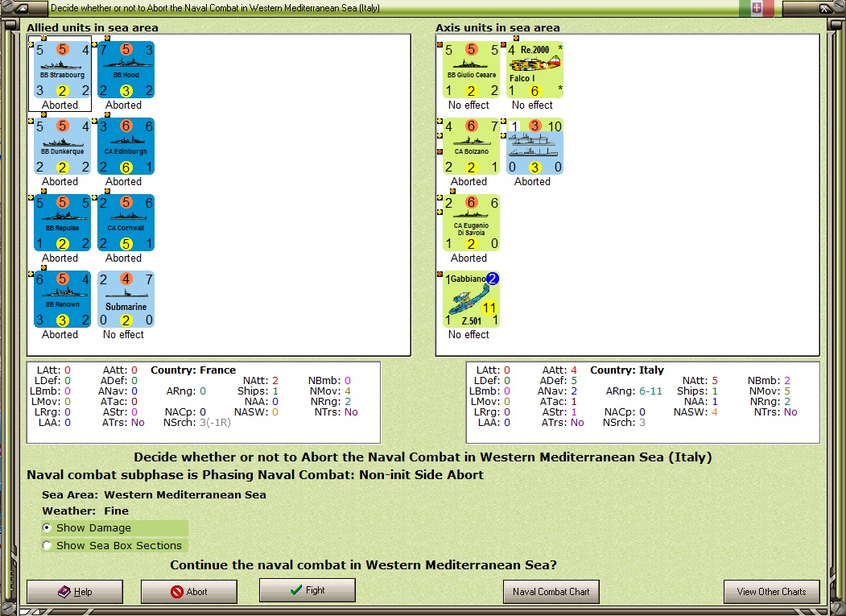846x616 pixels.
Task: Select the BB Repulse battleship counter
Action: tap(63, 223)
